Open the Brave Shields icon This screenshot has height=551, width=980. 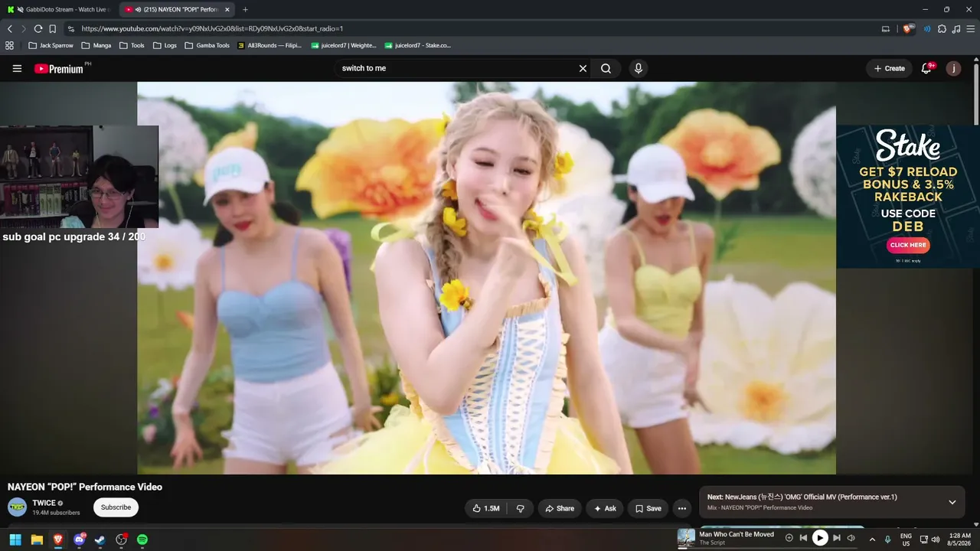pyautogui.click(x=909, y=29)
